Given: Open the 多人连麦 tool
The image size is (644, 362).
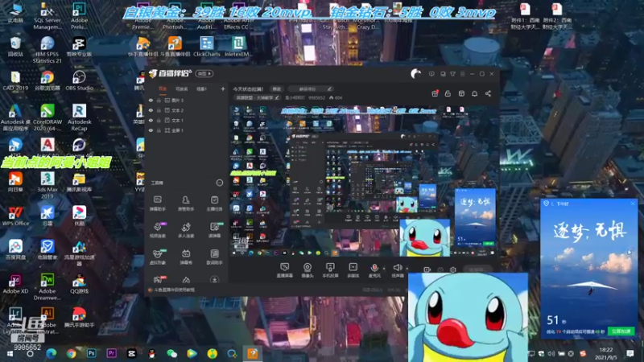Looking at the screenshot, I should [x=186, y=230].
